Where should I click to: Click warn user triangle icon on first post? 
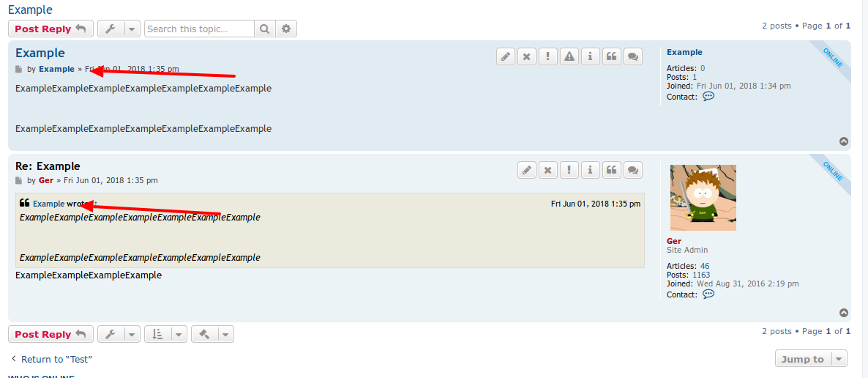coord(569,56)
